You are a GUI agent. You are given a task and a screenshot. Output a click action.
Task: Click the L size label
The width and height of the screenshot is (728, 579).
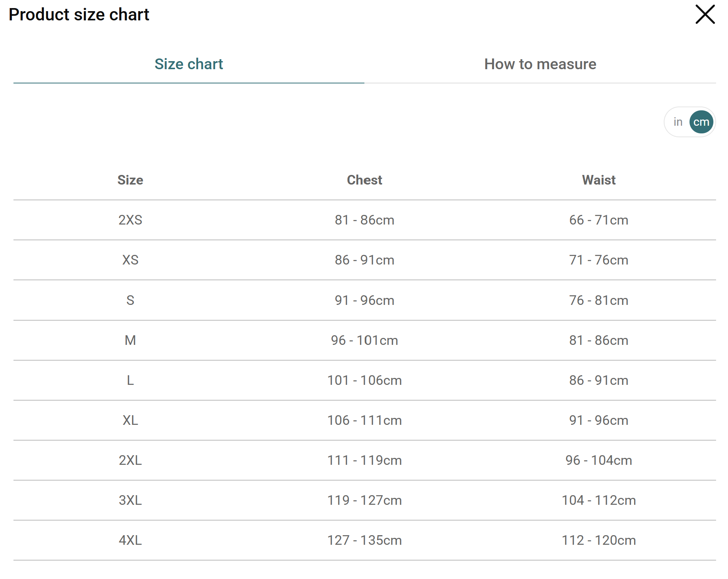(x=130, y=380)
